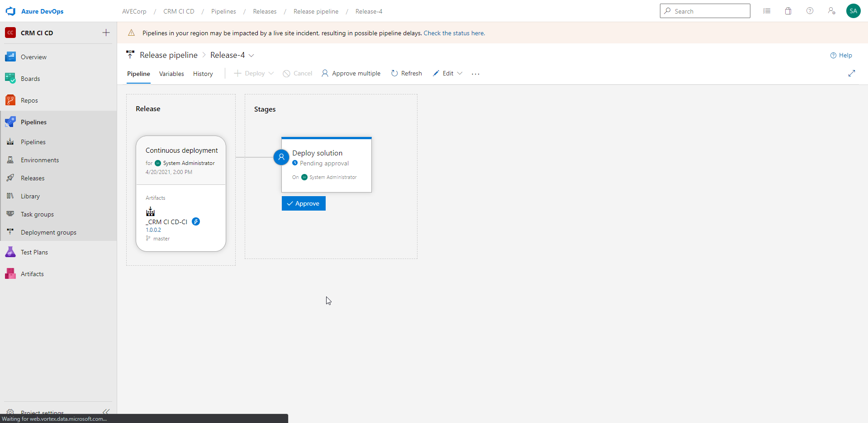
Task: Click the Pending approval status text
Action: [324, 163]
